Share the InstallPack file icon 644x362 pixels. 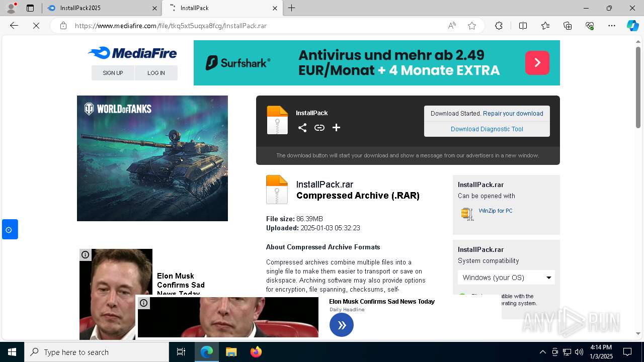pos(302,128)
